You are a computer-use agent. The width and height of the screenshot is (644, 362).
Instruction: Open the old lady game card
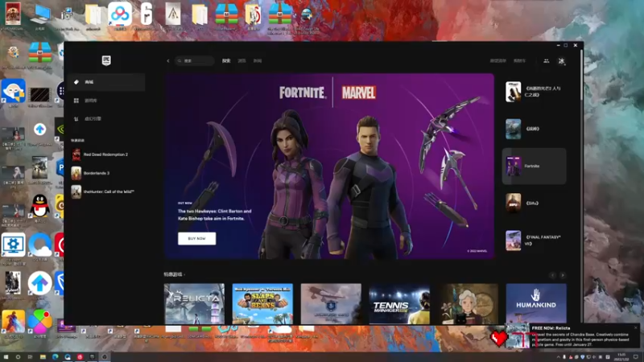click(x=468, y=304)
